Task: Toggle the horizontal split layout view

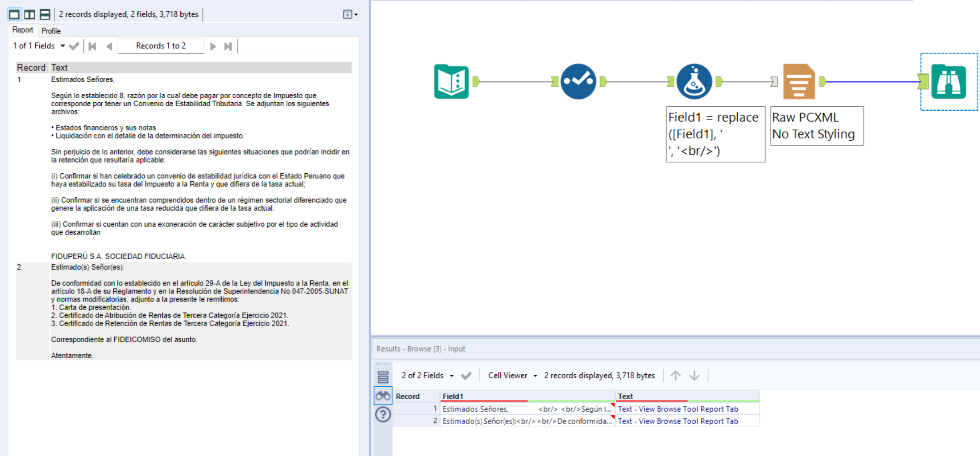Action: coord(44,14)
